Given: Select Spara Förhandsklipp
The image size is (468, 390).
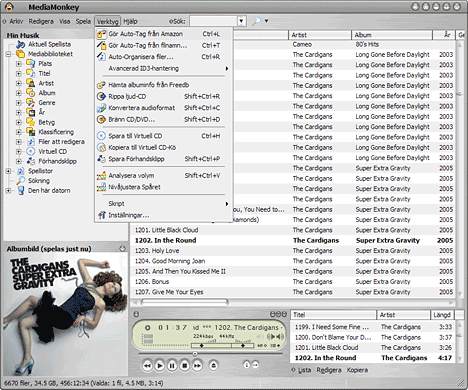Looking at the screenshot, I should click(x=163, y=159).
